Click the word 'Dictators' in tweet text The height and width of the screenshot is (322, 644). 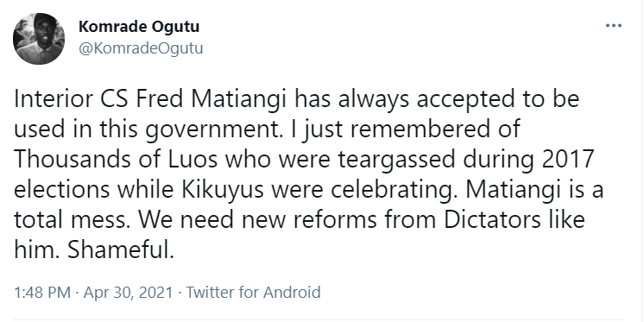click(491, 219)
